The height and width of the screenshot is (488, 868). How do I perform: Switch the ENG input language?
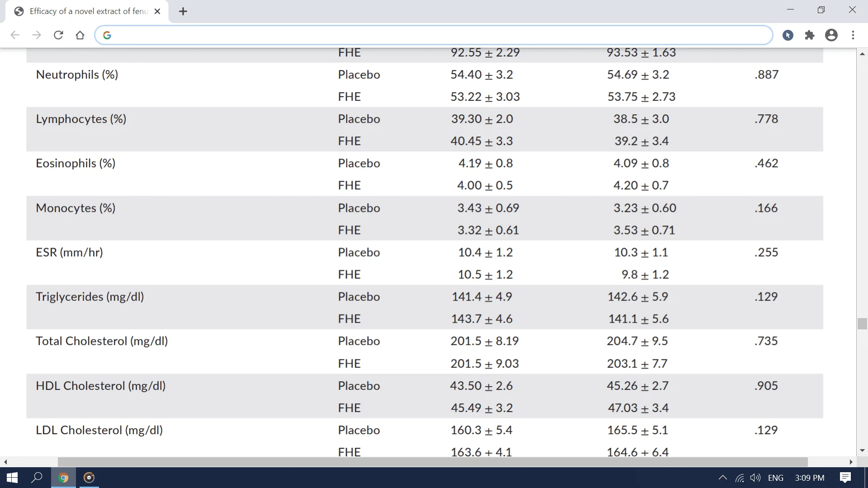pos(776,478)
